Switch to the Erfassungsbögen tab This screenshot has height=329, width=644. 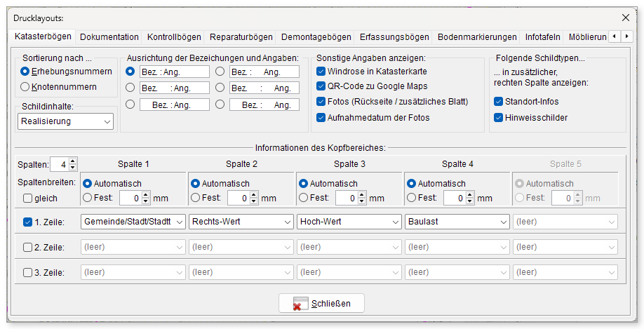coord(394,37)
